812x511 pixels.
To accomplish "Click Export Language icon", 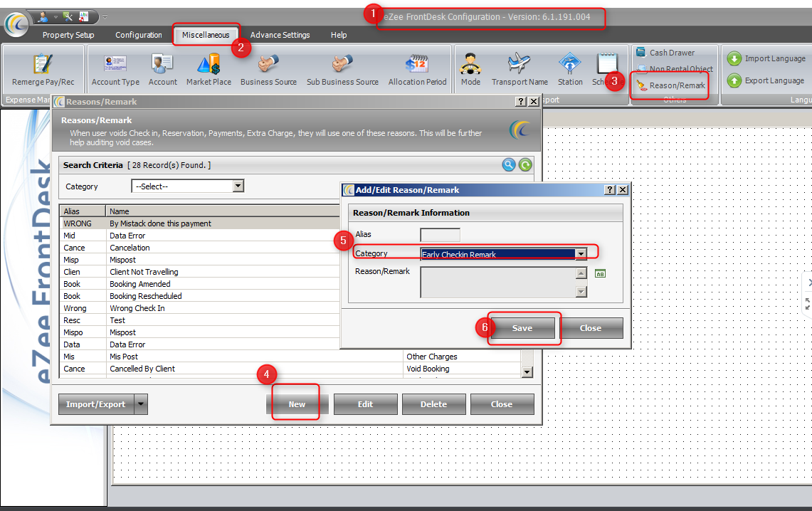I will (734, 80).
